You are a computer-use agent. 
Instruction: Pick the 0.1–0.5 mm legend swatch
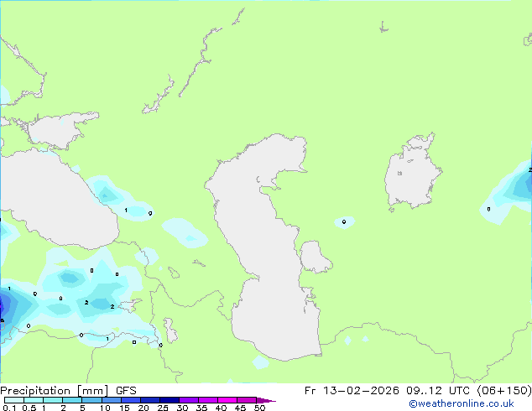(14, 400)
